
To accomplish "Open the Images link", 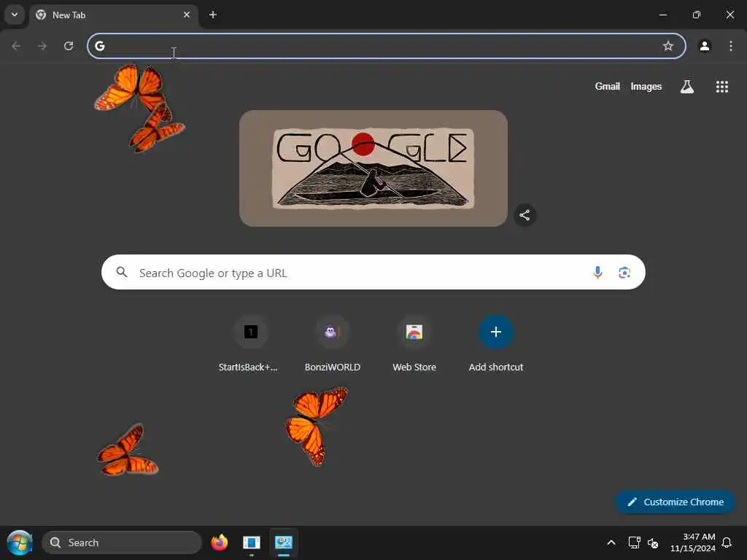I will pos(646,86).
